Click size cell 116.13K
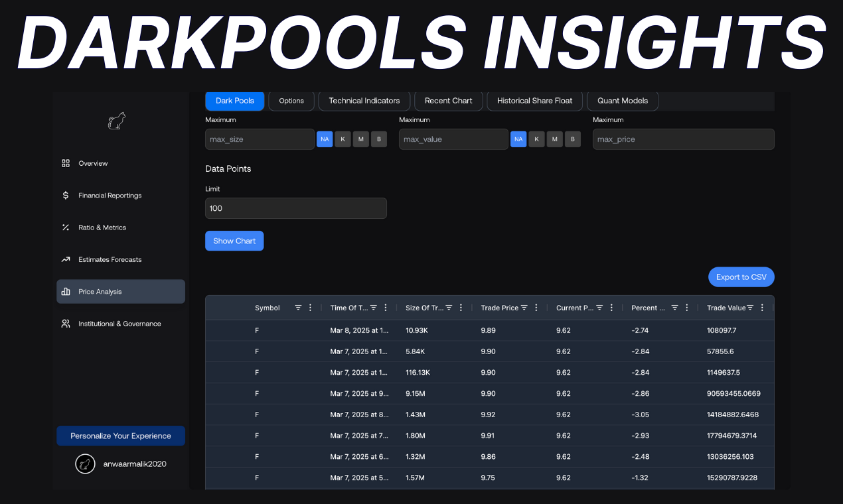Viewport: 843px width, 504px height. 418,373
